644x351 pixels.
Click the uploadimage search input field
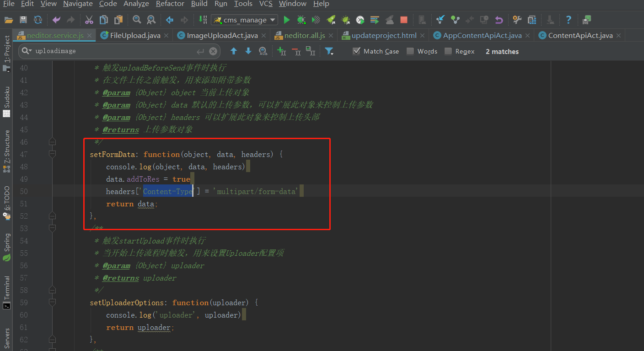(114, 51)
